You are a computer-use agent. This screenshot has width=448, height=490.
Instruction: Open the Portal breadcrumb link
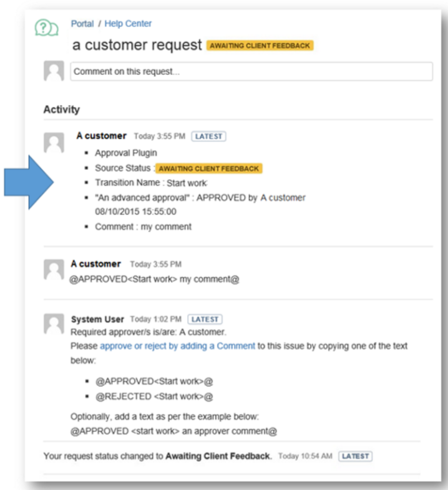(82, 24)
